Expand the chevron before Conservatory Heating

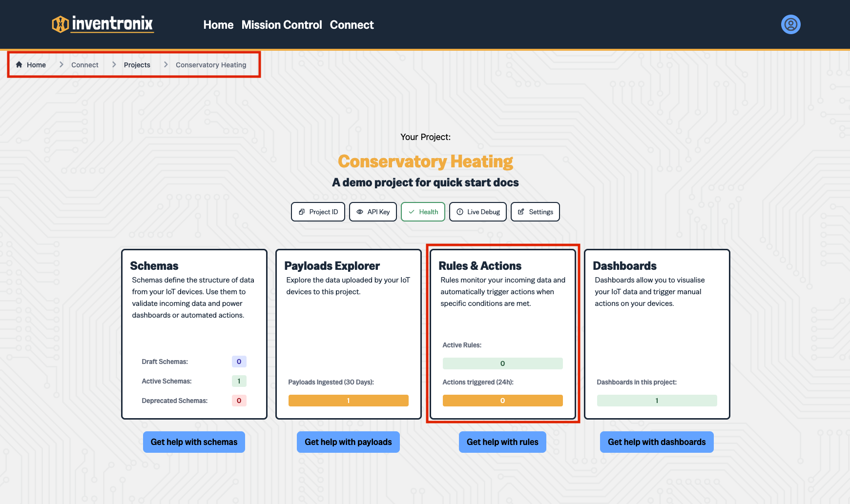pos(166,64)
